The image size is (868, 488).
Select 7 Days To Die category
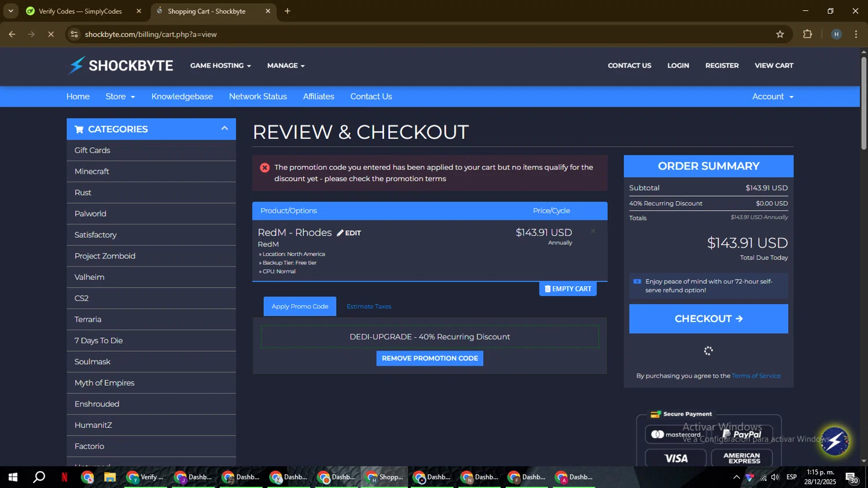point(151,341)
